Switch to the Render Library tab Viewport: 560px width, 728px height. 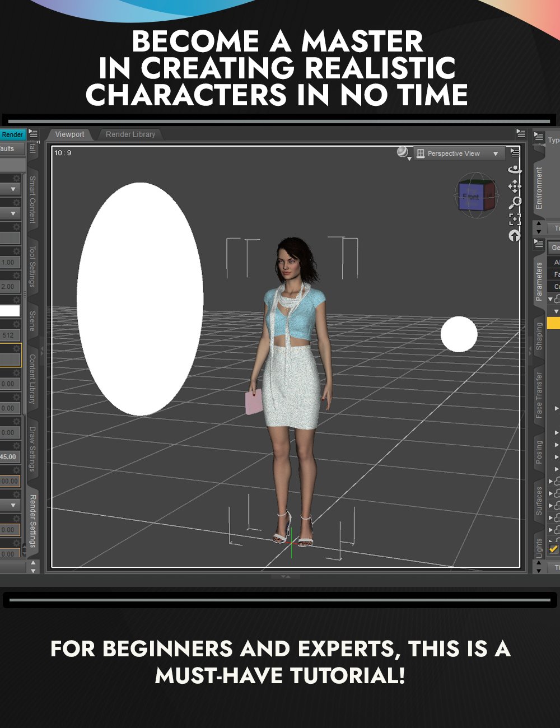click(x=130, y=134)
